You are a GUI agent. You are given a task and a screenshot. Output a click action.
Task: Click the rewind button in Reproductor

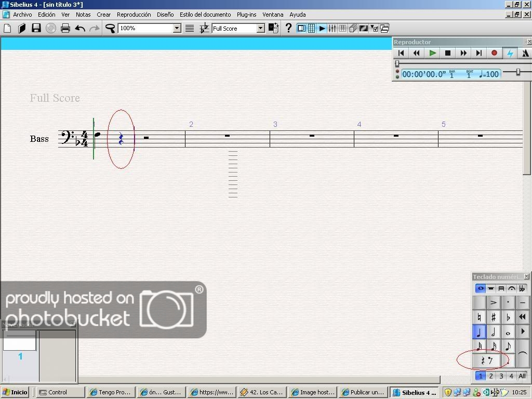click(x=417, y=53)
